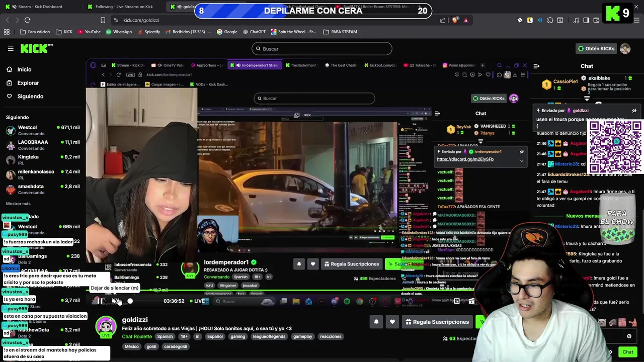The height and width of the screenshot is (362, 644).
Task: Open the WhatsApp bookmark
Action: 119,32
